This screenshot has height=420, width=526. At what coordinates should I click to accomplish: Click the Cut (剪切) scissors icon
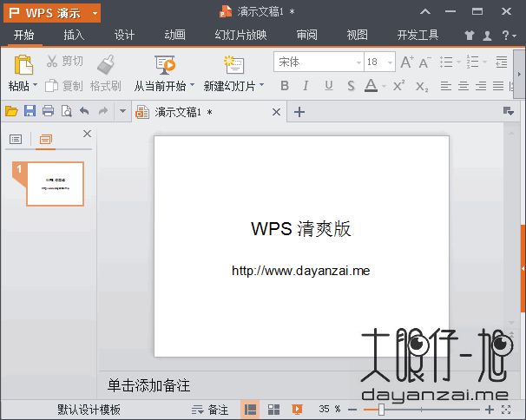coord(52,62)
